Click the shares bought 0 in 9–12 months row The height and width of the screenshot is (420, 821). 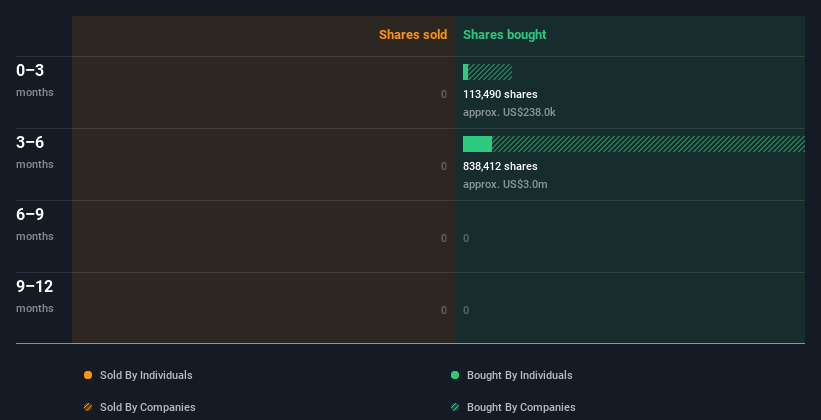466,310
